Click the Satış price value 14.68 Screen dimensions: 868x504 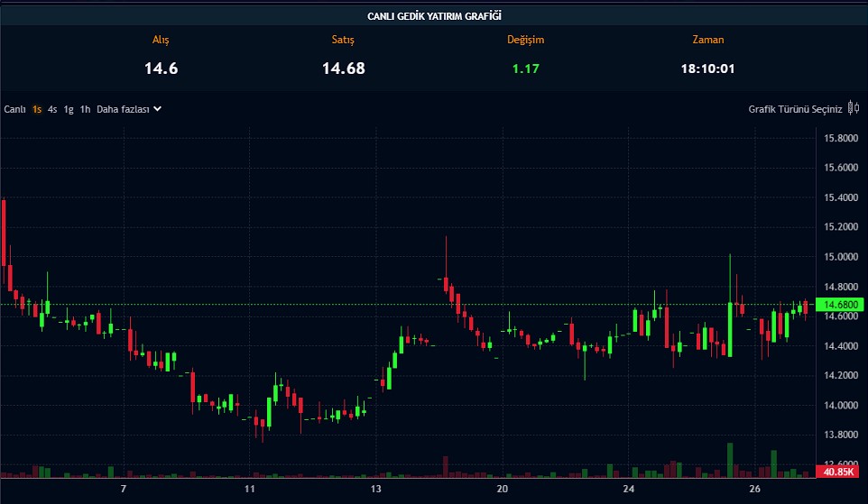(343, 68)
